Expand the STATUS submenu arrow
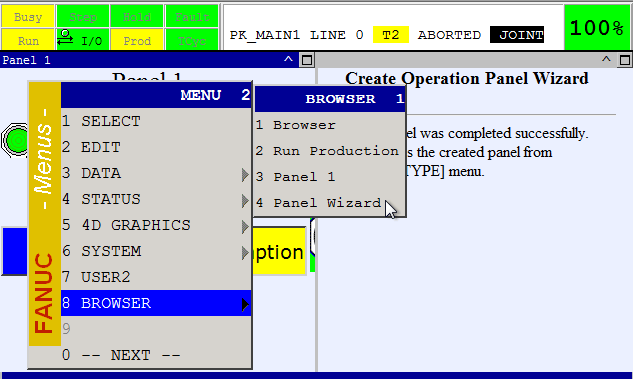The width and height of the screenshot is (633, 379). click(x=245, y=201)
